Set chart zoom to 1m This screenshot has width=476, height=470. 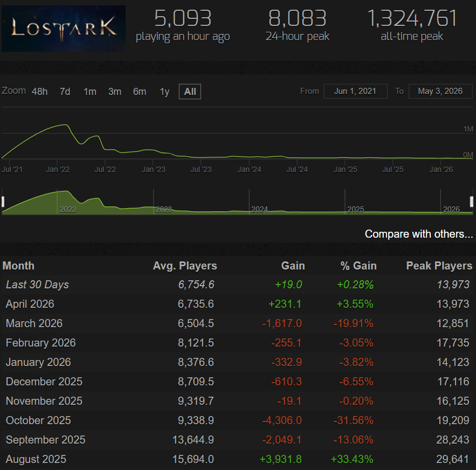pos(90,92)
